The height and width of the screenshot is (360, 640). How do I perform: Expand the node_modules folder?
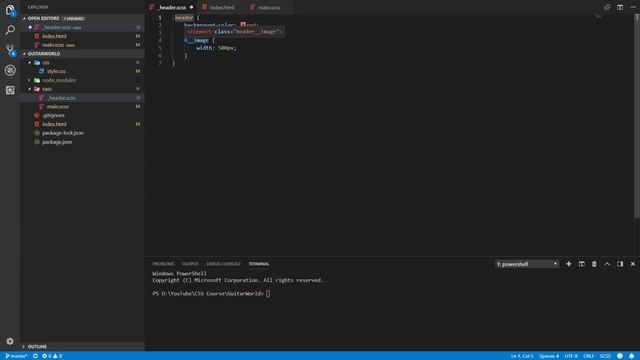[29, 80]
